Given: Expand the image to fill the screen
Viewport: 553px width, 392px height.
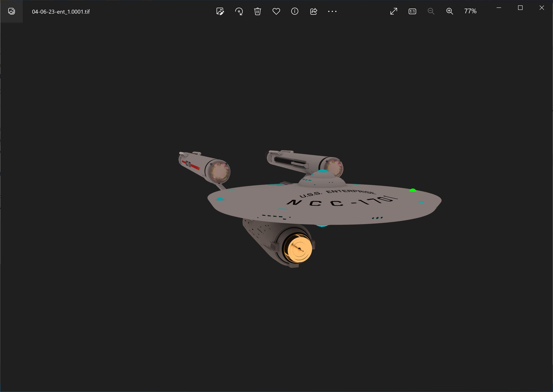Looking at the screenshot, I should 393,11.
